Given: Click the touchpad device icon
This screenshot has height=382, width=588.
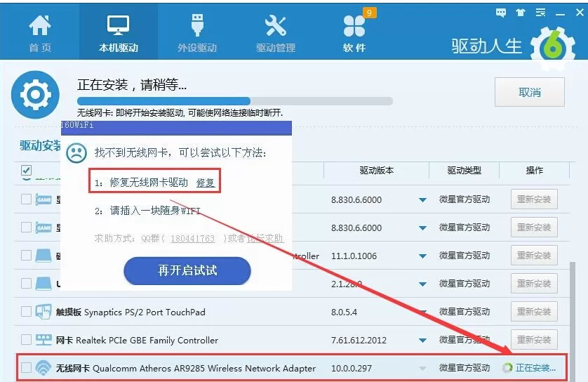Looking at the screenshot, I should [44, 312].
